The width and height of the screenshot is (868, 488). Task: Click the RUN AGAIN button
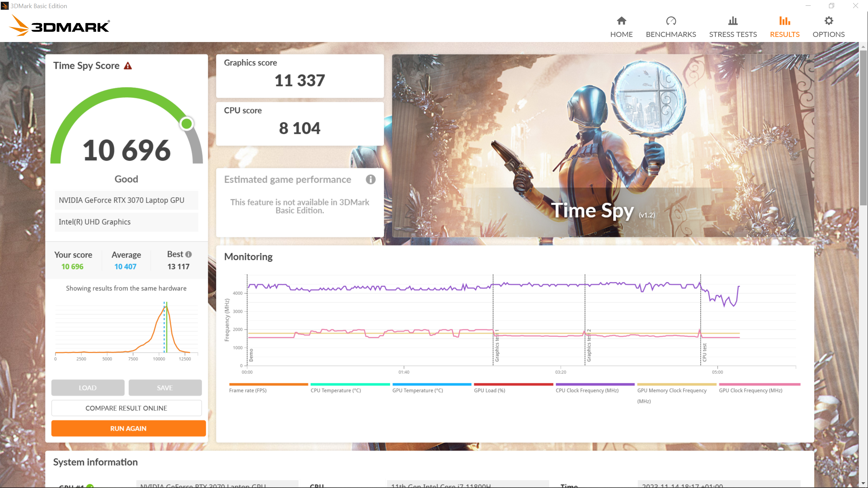click(x=129, y=428)
